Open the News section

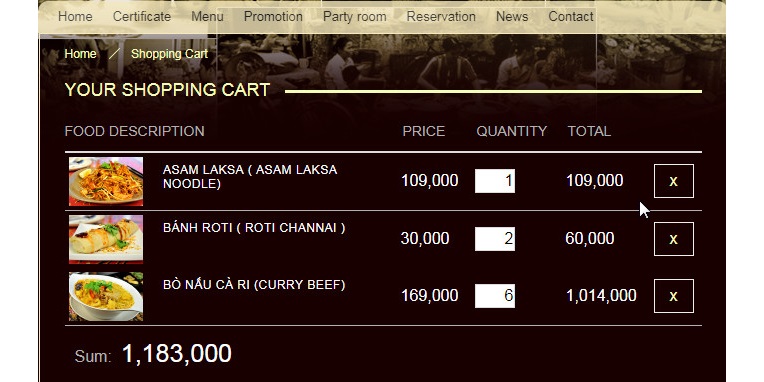click(x=512, y=17)
